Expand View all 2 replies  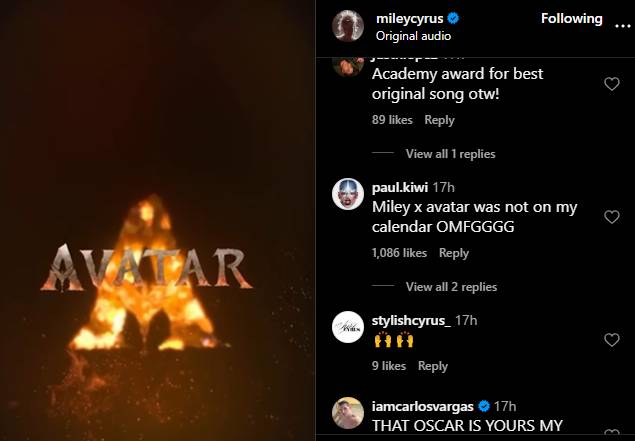coord(451,287)
